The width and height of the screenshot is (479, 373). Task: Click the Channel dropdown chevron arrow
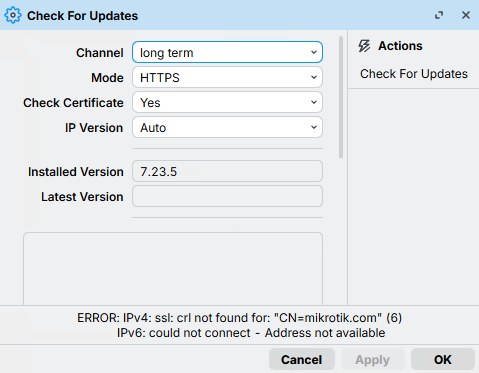pyautogui.click(x=314, y=52)
